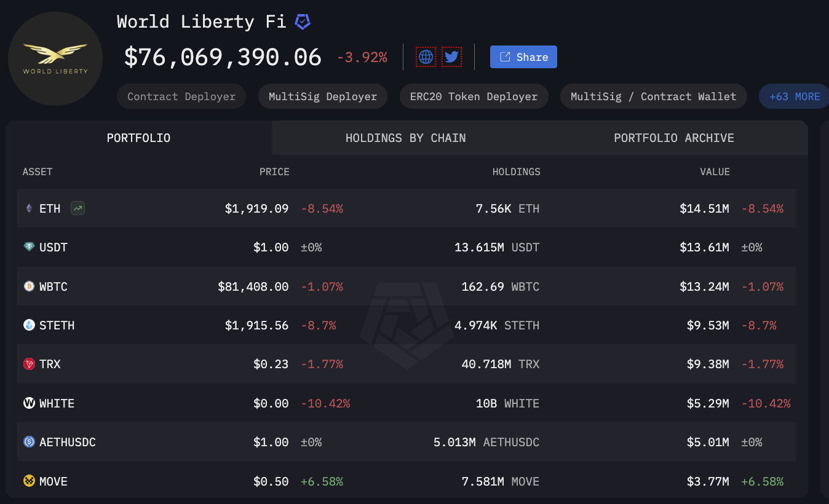This screenshot has height=504, width=829.
Task: Select the TRX token icon
Action: [x=29, y=364]
